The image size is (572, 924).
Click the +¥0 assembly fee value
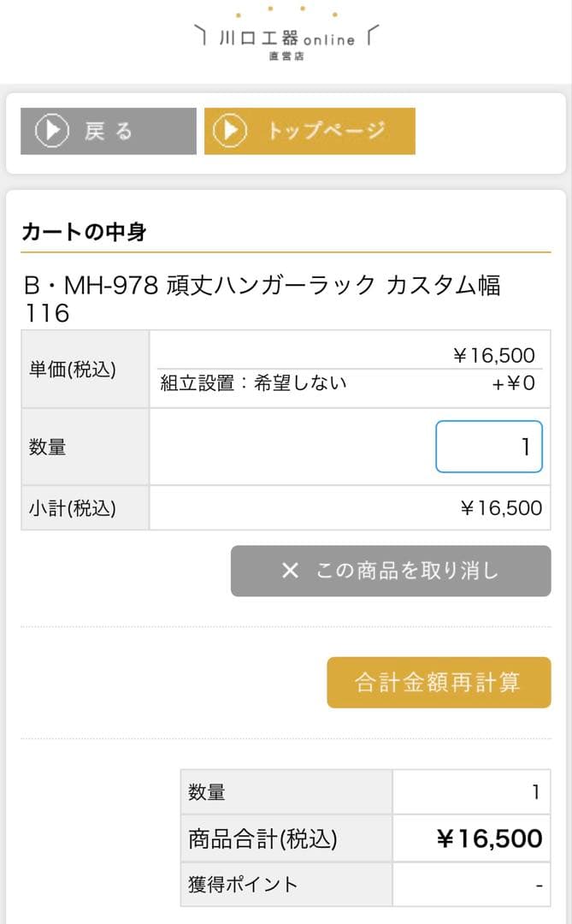tap(527, 383)
